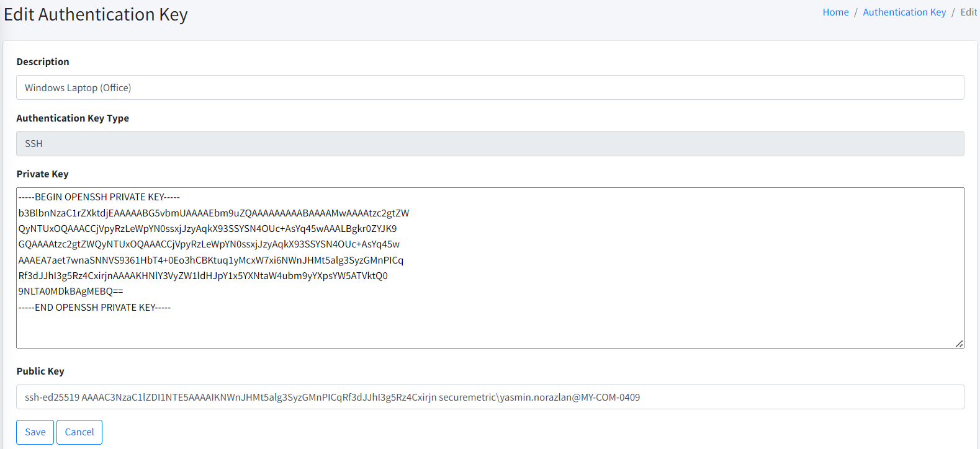Click the line starting with QyNTUxOQAAACCjVpy
Screen dimensions: 980x449
207,229
